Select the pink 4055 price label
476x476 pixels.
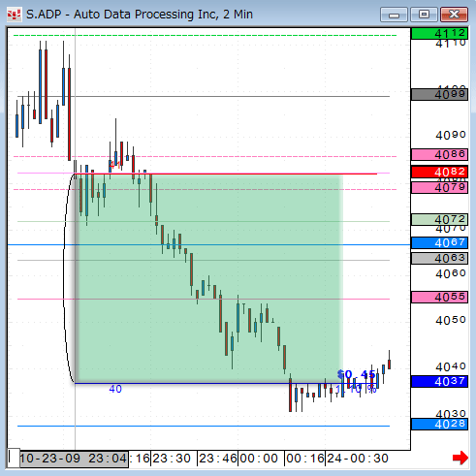pyautogui.click(x=439, y=297)
